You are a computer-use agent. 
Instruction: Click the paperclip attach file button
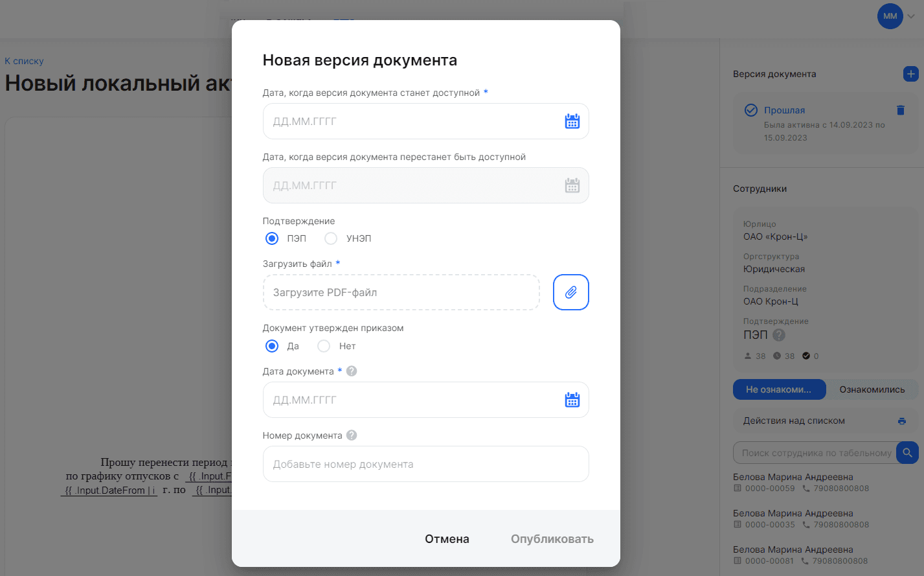click(x=570, y=292)
